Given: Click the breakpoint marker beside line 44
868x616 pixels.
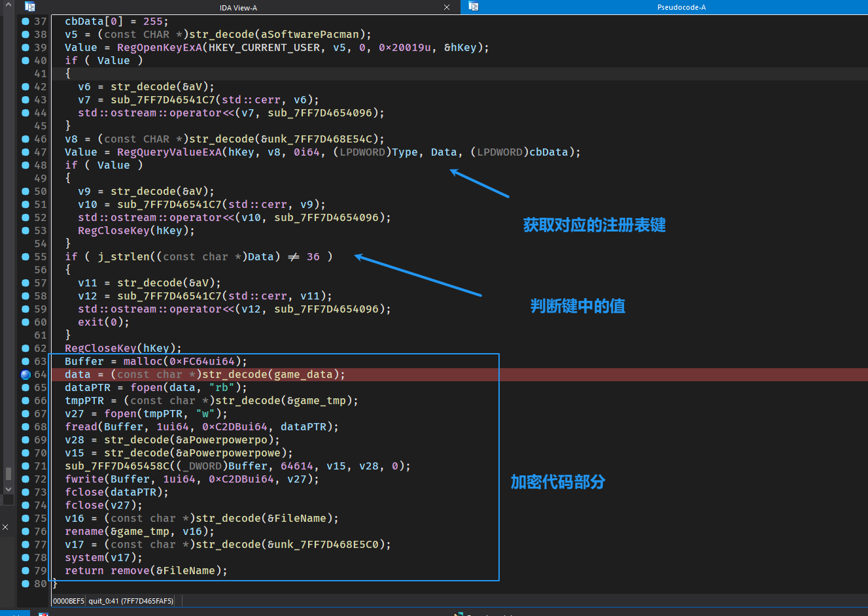Looking at the screenshot, I should click(x=26, y=113).
